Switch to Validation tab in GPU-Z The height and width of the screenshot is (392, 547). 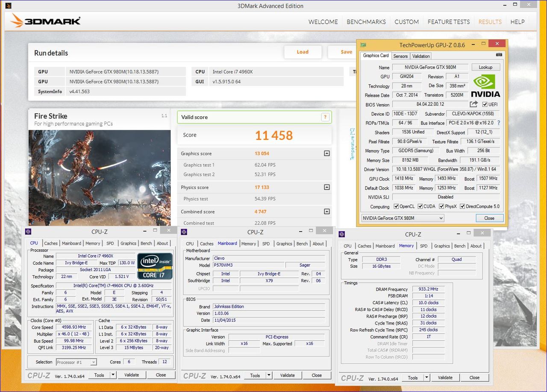[421, 56]
